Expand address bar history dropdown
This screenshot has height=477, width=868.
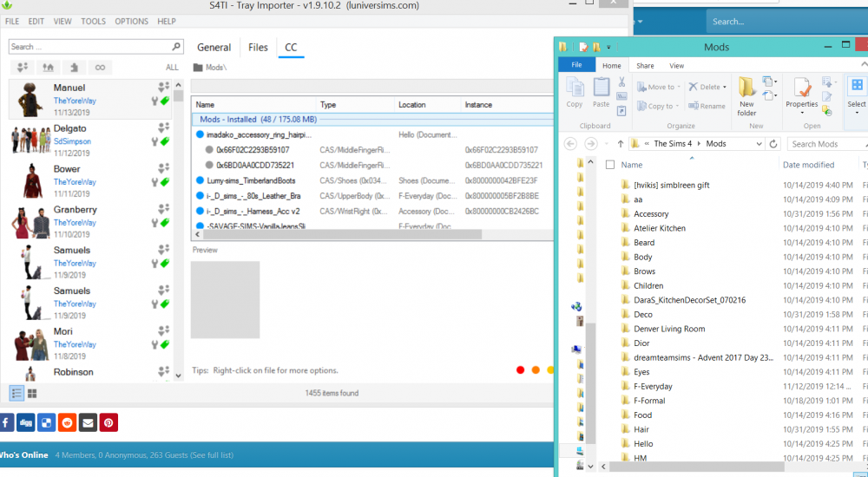tap(759, 144)
